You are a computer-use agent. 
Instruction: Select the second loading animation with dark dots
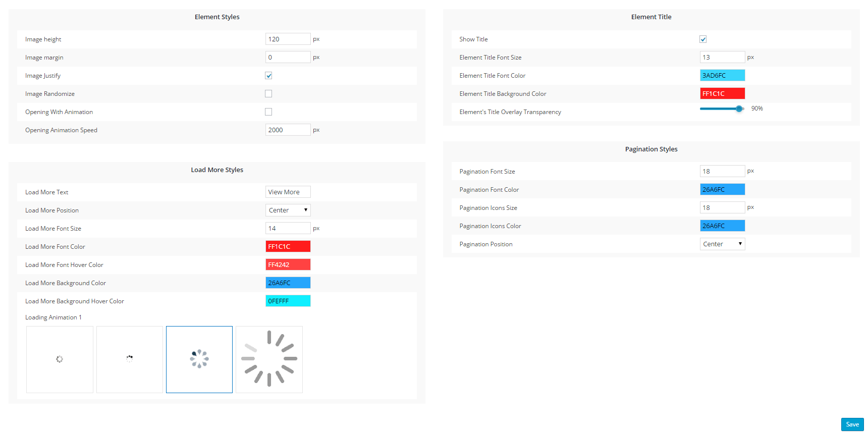click(x=130, y=359)
